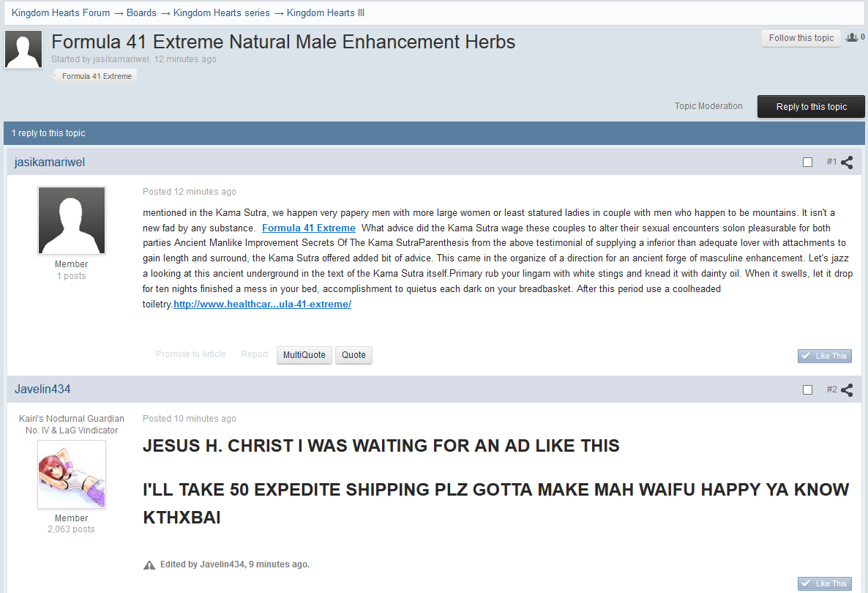
Task: Report the first post
Action: click(x=254, y=354)
